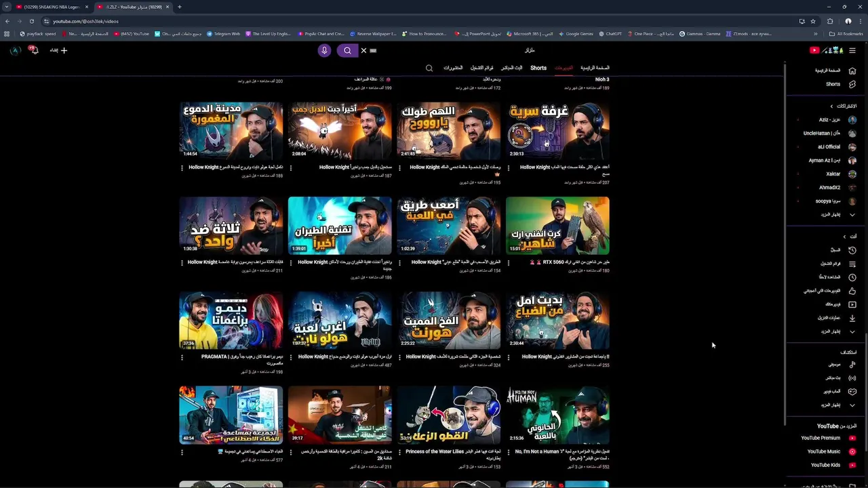Image resolution: width=868 pixels, height=488 pixels.
Task: Click the voice search microphone button
Action: [324, 50]
